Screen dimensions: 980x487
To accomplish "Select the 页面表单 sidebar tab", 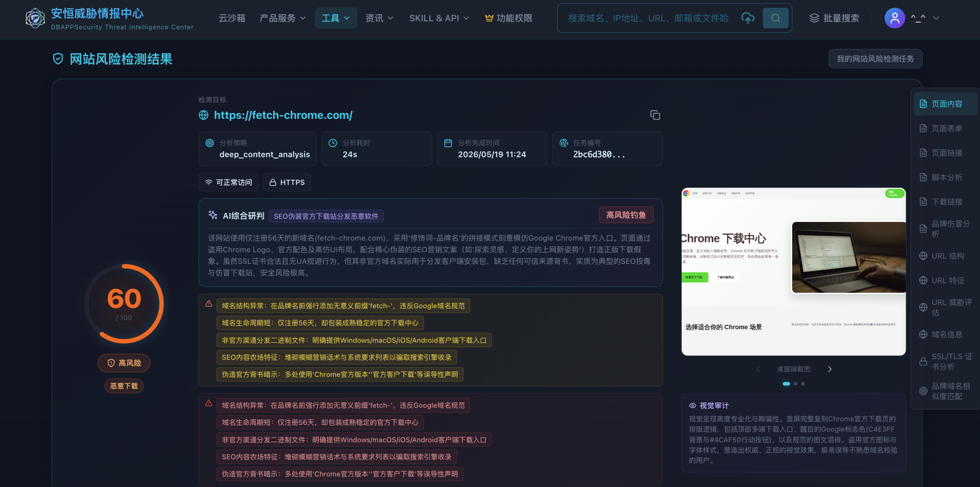I will click(x=946, y=128).
